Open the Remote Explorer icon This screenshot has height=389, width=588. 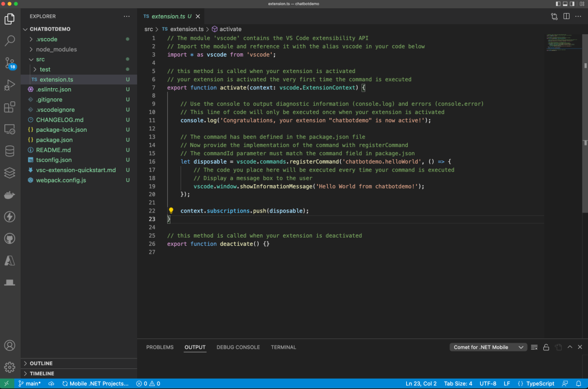click(x=10, y=130)
